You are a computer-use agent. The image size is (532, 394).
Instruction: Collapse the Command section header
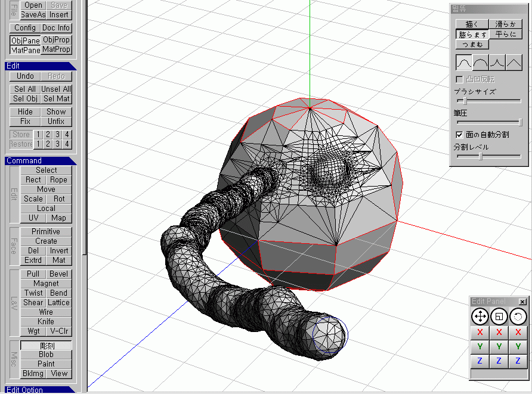coord(39,160)
